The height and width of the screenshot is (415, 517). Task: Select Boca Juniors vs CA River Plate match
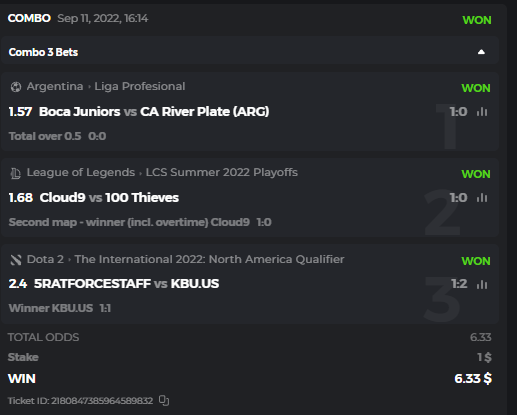[x=154, y=112]
